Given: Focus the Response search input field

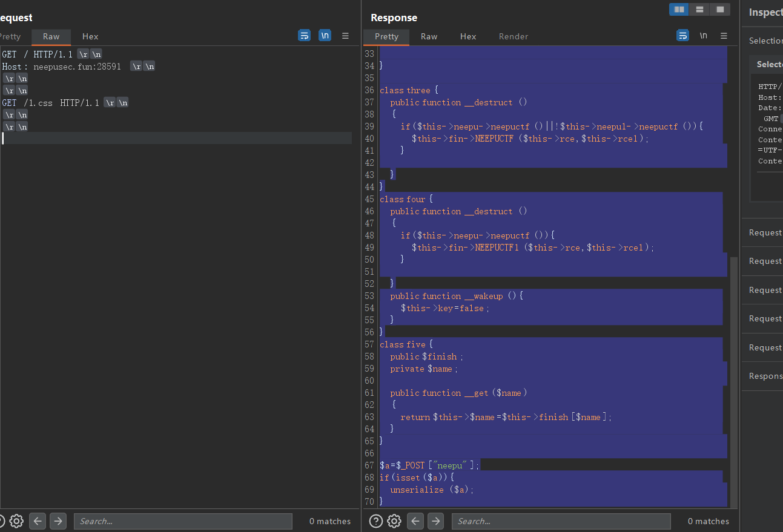Looking at the screenshot, I should [561, 521].
